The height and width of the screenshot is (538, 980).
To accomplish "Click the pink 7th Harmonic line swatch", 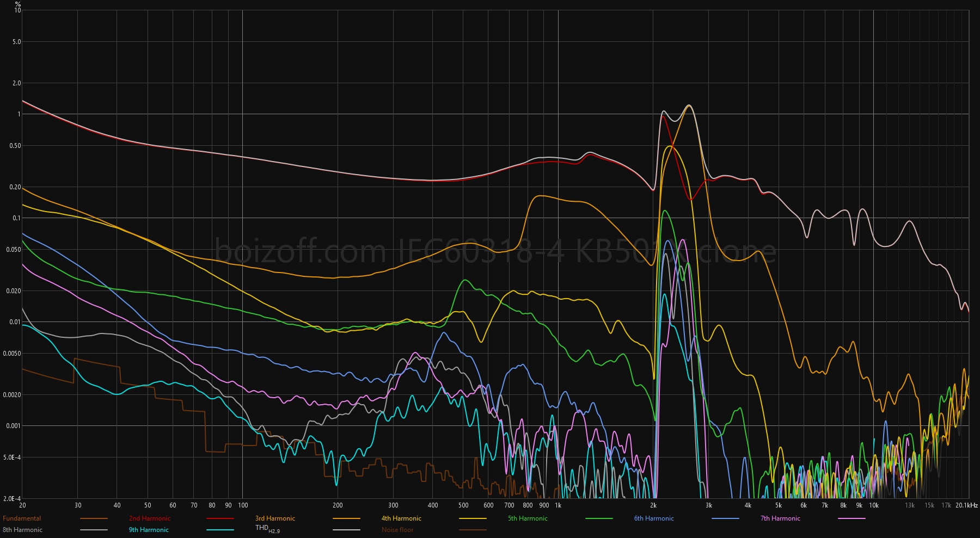I will [852, 519].
